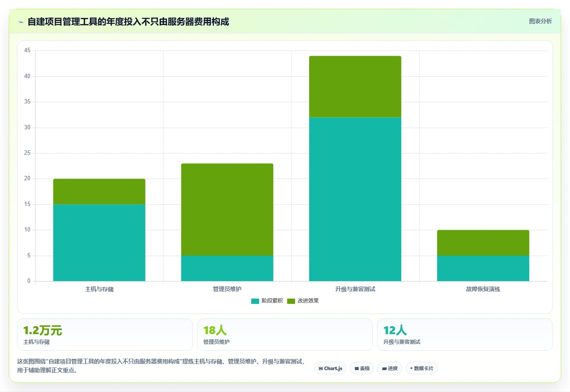Click the 故障恢复演练 x-axis label
Viewport: 570px width, 392px height.
coord(483,289)
